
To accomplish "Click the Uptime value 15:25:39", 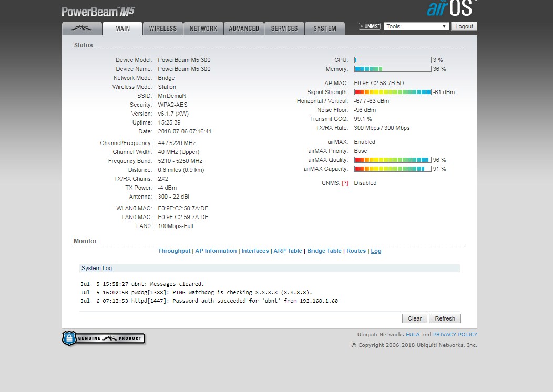I will click(169, 122).
